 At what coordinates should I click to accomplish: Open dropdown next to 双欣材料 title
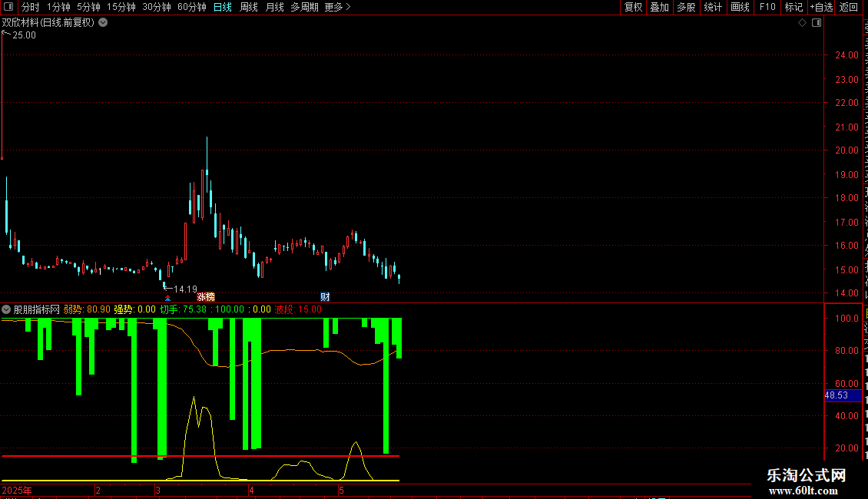coord(103,23)
